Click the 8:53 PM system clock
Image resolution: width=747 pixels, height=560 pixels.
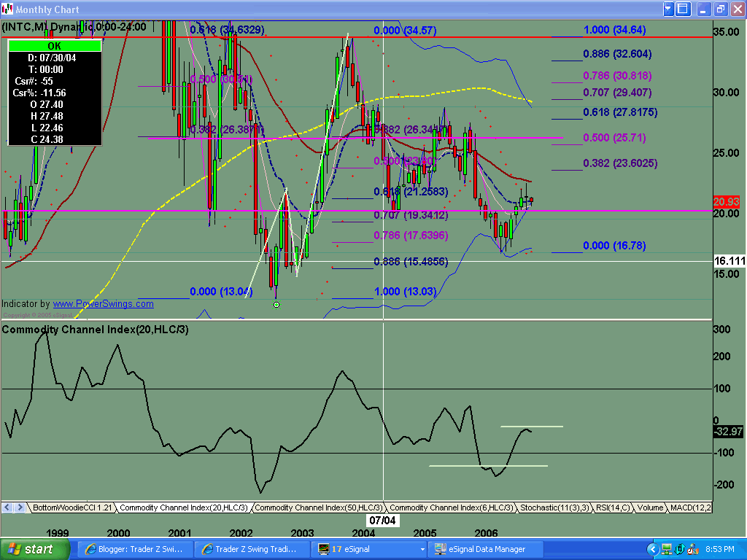coord(720,550)
